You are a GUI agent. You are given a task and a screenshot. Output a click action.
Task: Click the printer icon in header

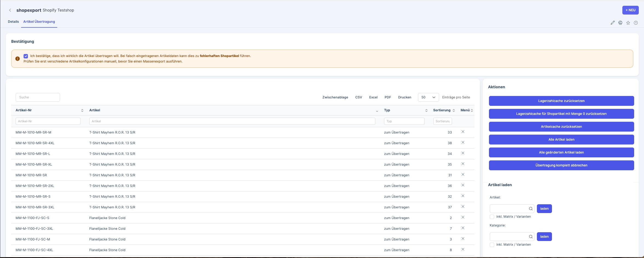[620, 23]
